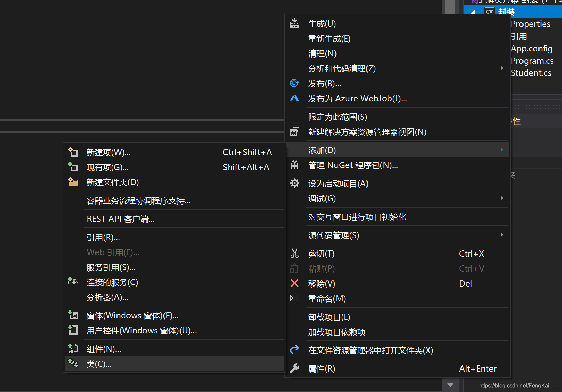The image size is (562, 392).
Task: Click the scissors cut icon
Action: pyautogui.click(x=295, y=254)
